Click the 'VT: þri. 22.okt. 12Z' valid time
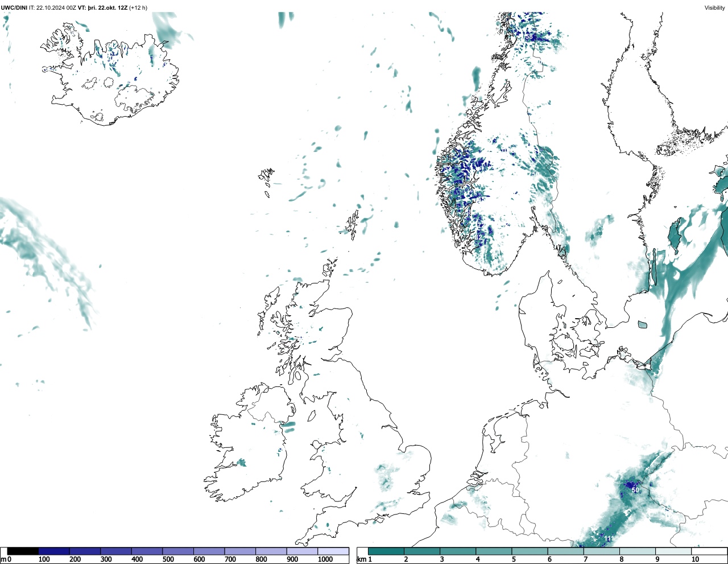Viewport: 728px width, 564px height. (x=102, y=8)
